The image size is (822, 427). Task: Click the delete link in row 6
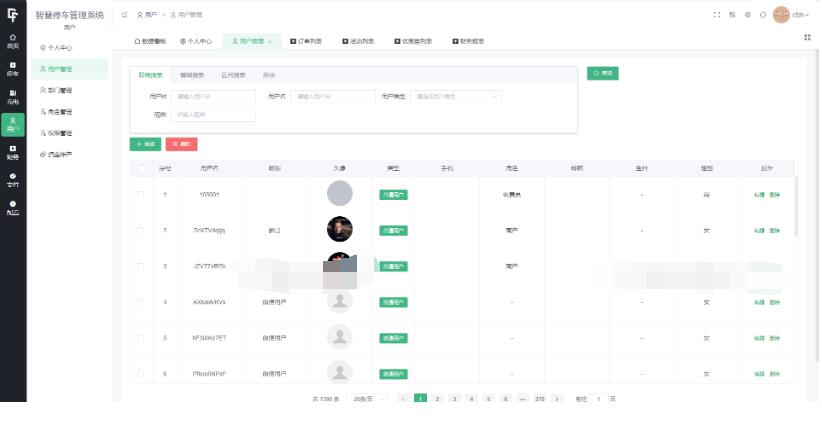tap(774, 374)
